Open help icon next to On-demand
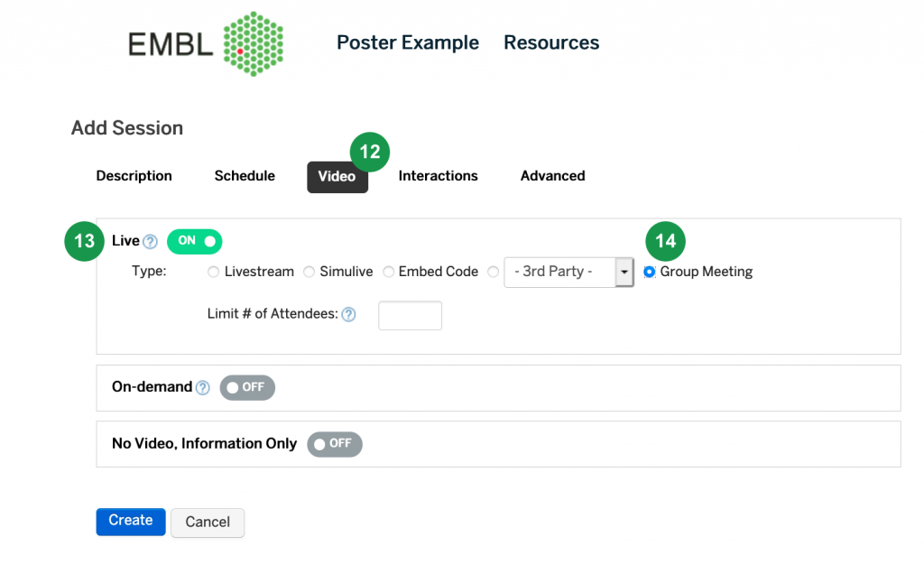 pyautogui.click(x=203, y=388)
